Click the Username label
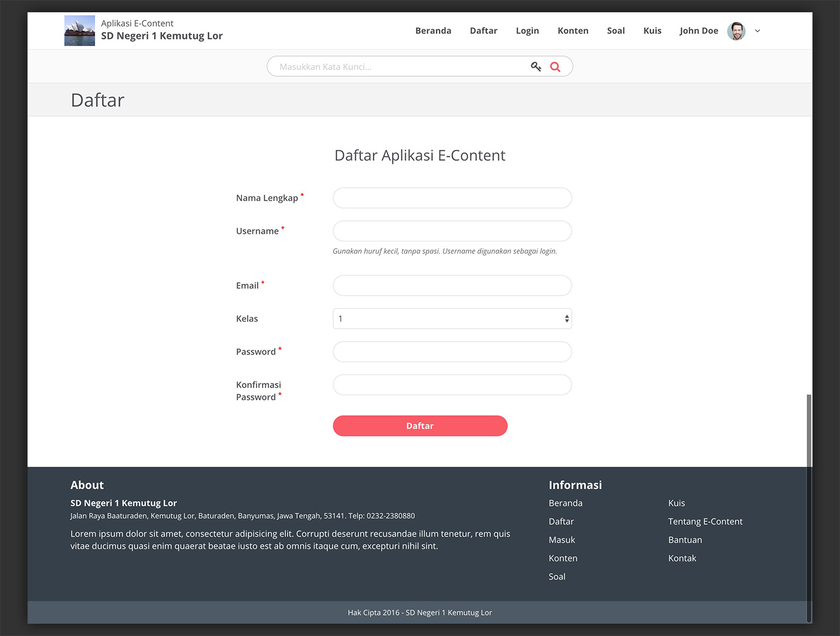840x636 pixels. 257,231
